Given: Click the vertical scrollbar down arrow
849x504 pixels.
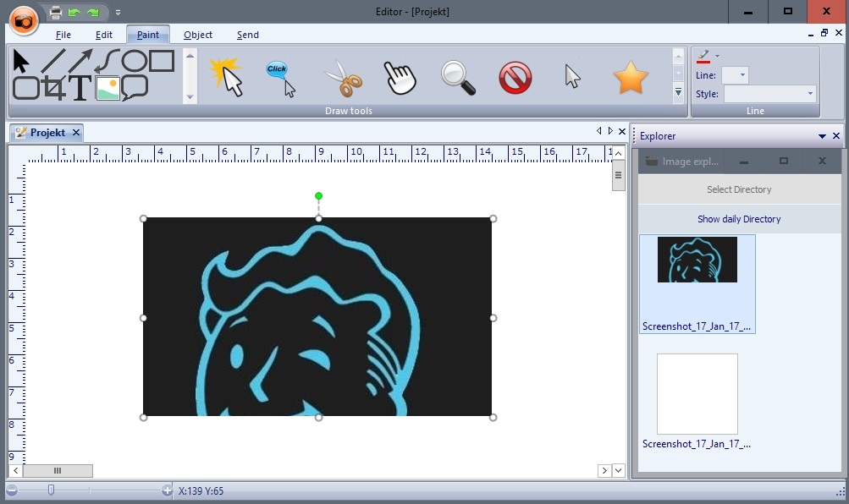Looking at the screenshot, I should point(619,470).
